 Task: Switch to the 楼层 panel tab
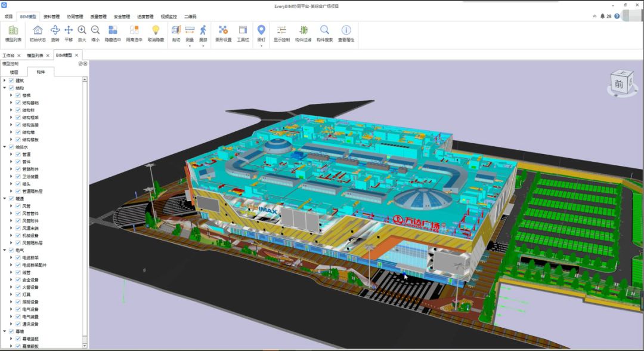coord(14,72)
